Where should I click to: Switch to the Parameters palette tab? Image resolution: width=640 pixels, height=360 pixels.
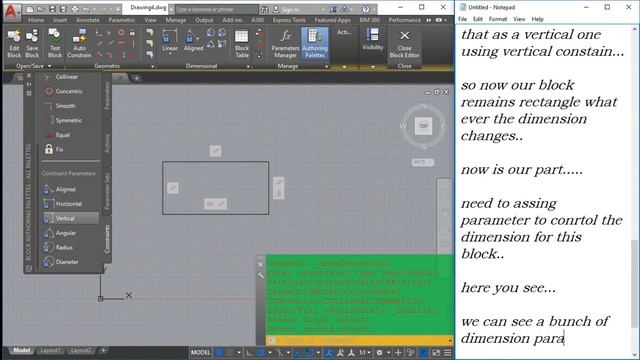107,96
